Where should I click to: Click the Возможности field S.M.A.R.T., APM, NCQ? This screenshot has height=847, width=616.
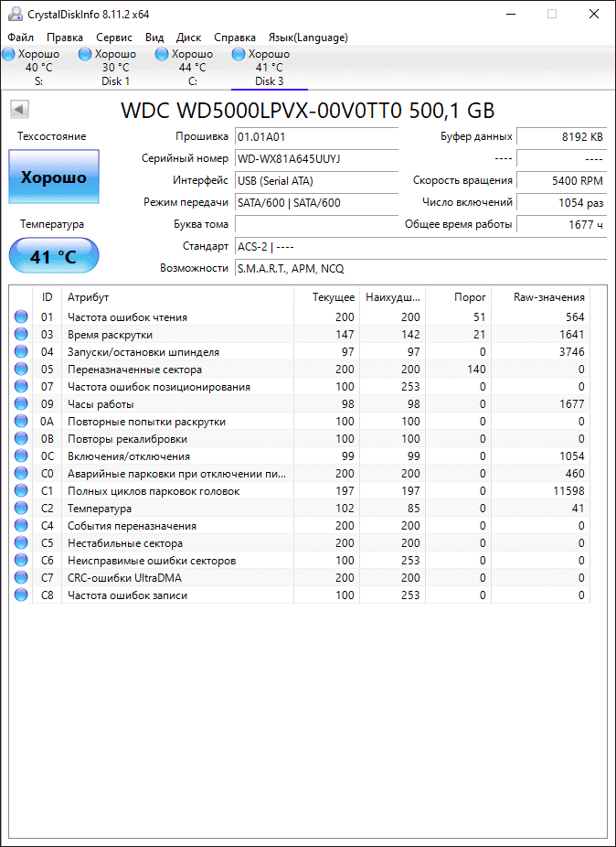tap(420, 268)
